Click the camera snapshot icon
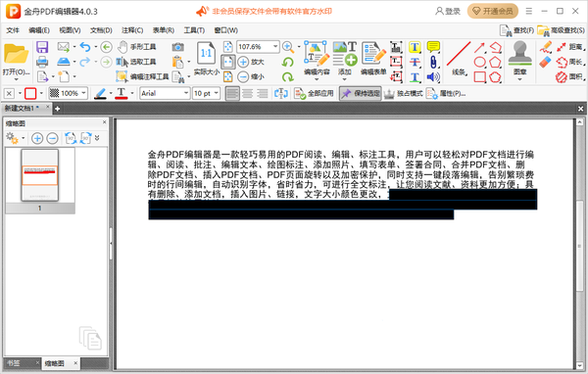The width and height of the screenshot is (588, 374). [x=177, y=47]
